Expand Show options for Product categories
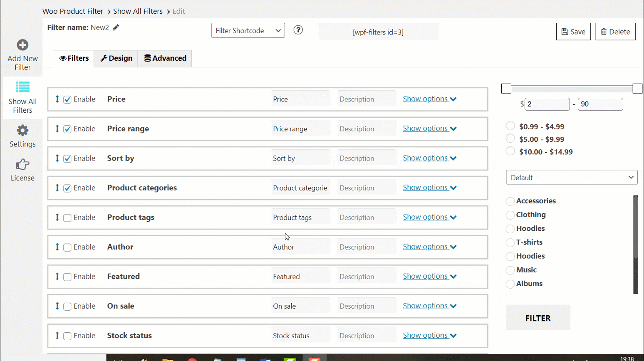Screen dimensions: 644x361 click(x=430, y=188)
